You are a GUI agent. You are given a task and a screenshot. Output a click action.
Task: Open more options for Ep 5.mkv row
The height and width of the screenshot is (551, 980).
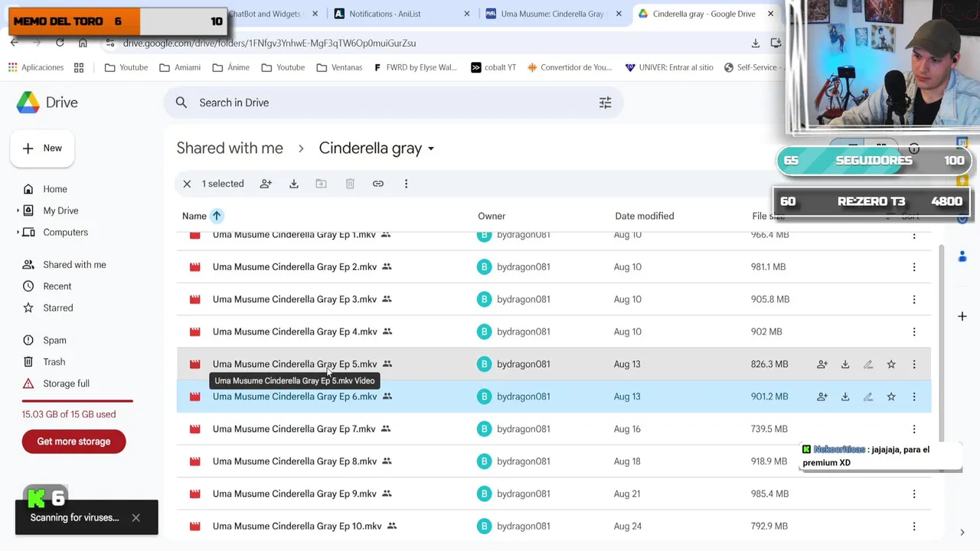[x=914, y=364]
